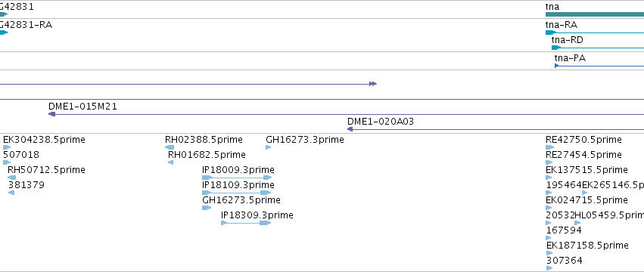Screen dimensions: 644x272
Task: Click the arrow glyph under RH50712.5prime
Action: [x=11, y=178]
